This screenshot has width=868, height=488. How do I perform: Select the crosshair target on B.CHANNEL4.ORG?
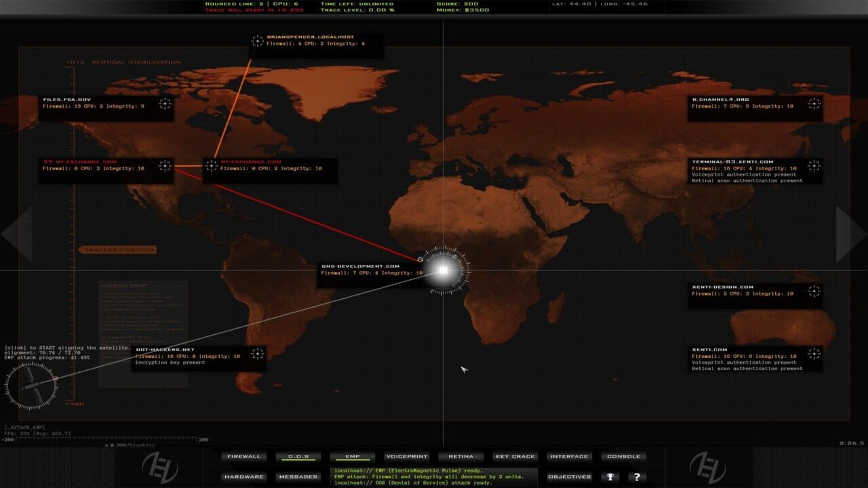pyautogui.click(x=813, y=105)
